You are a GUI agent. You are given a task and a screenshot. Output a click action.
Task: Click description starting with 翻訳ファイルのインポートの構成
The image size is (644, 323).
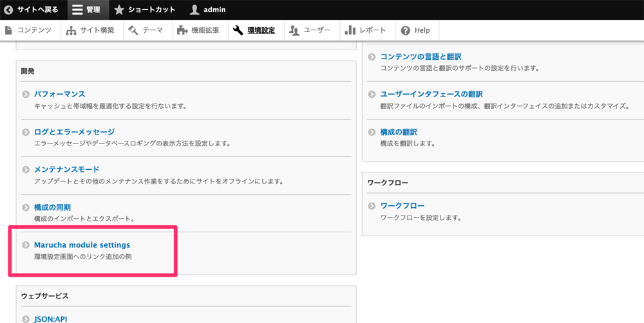tap(505, 106)
